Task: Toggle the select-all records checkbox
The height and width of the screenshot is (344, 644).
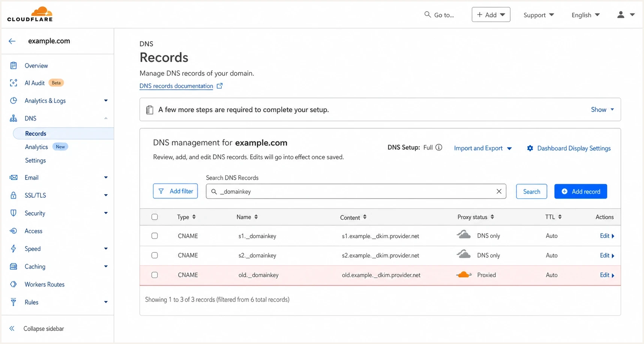Action: [x=155, y=217]
